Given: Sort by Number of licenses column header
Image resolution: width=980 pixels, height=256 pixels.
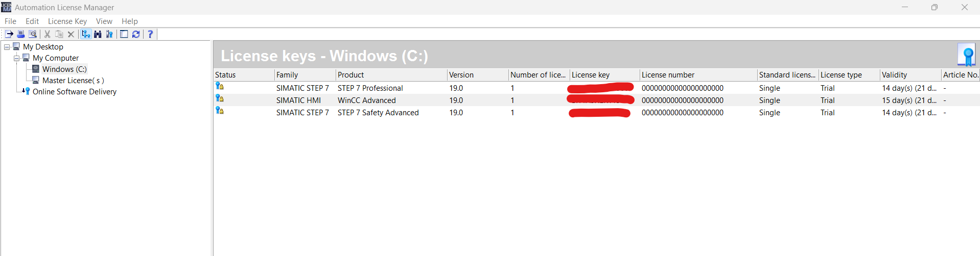Looking at the screenshot, I should pyautogui.click(x=539, y=75).
